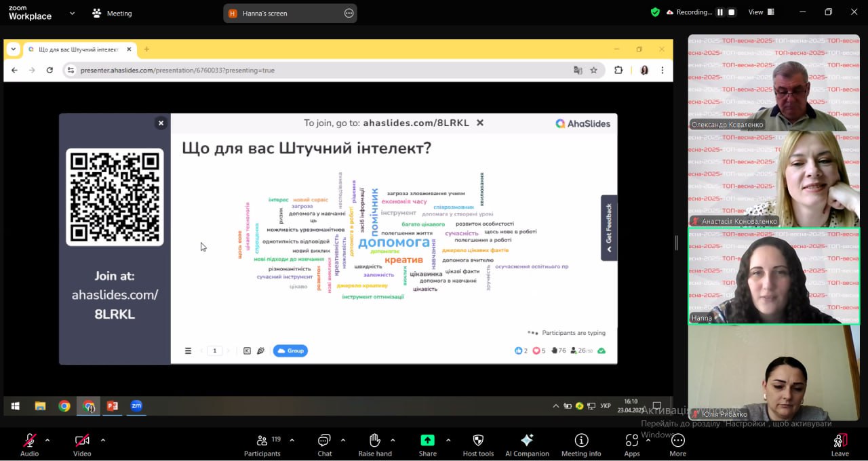Open the More options menu
Viewport: 868px width, 461px height.
click(x=677, y=445)
